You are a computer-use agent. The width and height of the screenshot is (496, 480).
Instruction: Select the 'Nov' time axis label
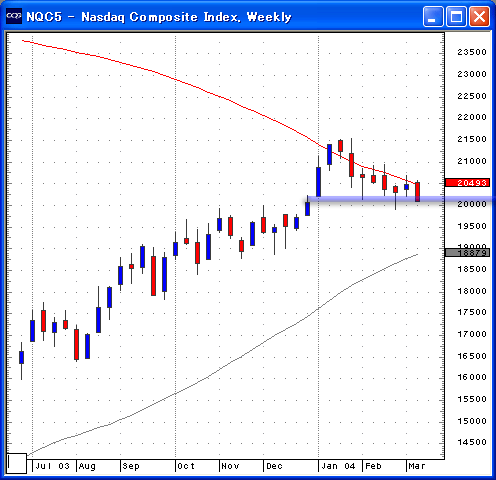click(230, 466)
